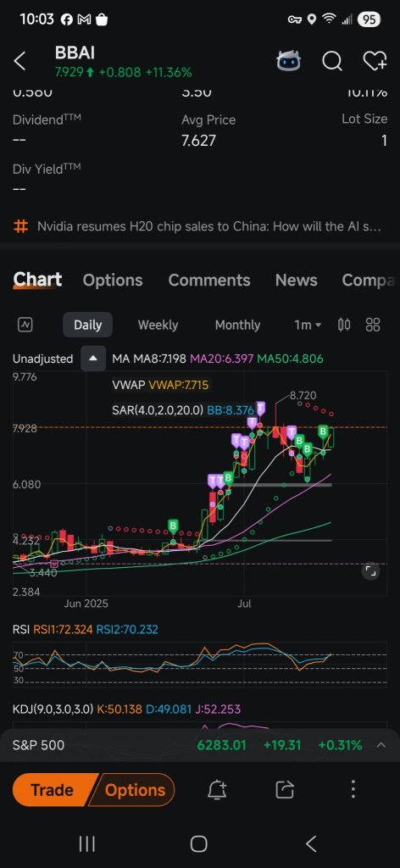Tap the Android home button
The image size is (400, 868).
point(198,844)
